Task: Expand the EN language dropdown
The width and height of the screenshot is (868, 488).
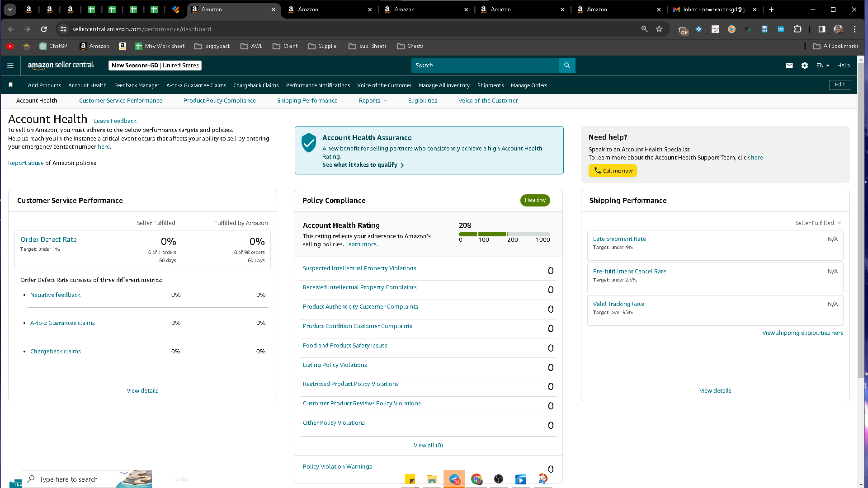Action: point(823,66)
